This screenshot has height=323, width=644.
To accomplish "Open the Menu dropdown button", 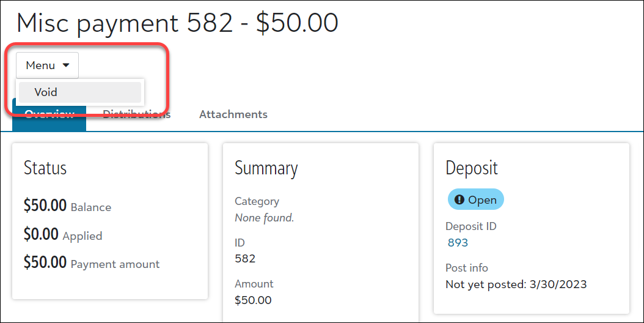I will coord(47,65).
